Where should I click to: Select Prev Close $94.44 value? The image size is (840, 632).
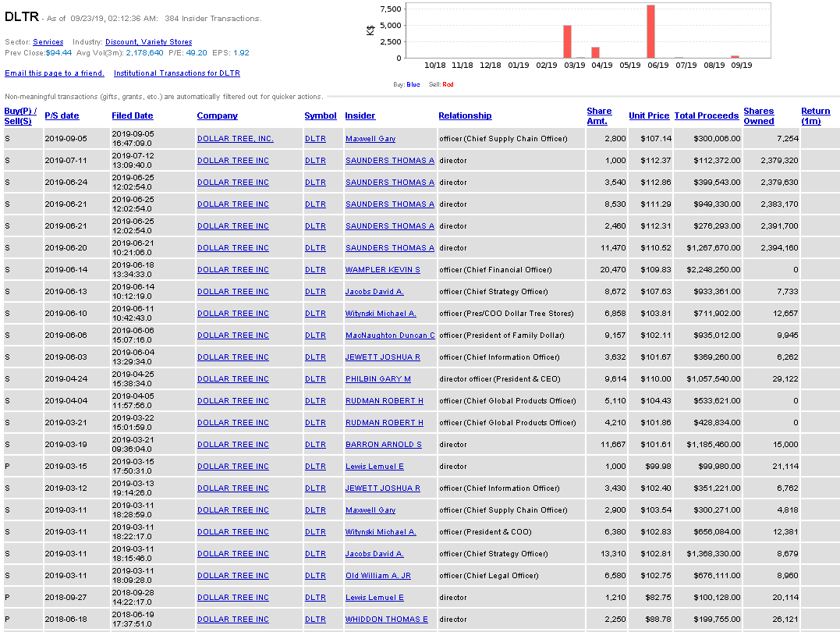58,53
